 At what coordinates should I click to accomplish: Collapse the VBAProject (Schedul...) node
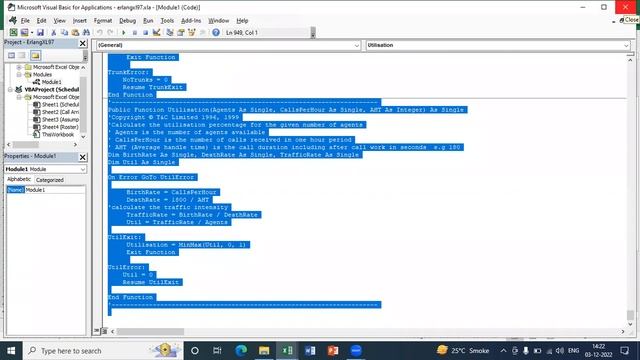click(x=10, y=89)
